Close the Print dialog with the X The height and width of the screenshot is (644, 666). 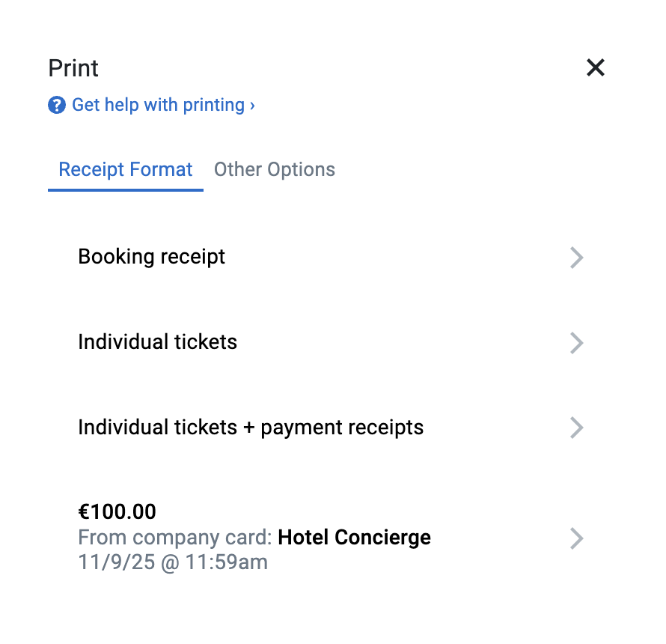[x=596, y=68]
